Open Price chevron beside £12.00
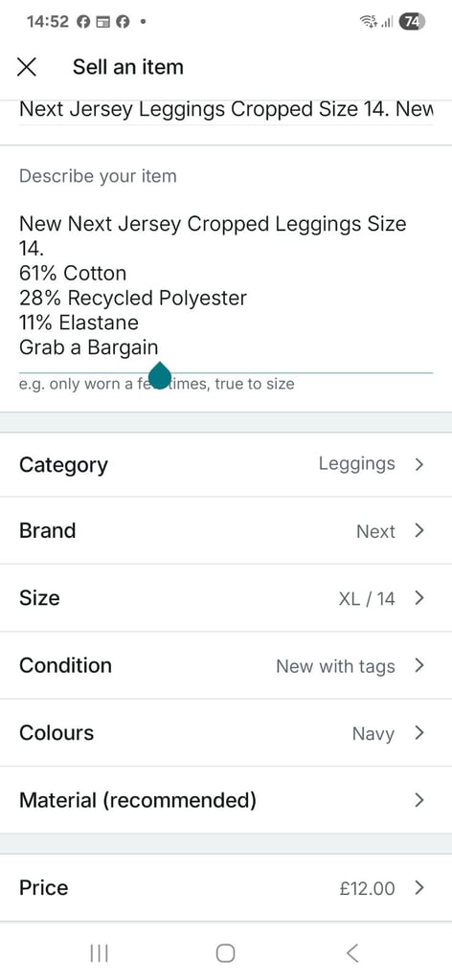Viewport: 452px width, 980px height. 419,887
